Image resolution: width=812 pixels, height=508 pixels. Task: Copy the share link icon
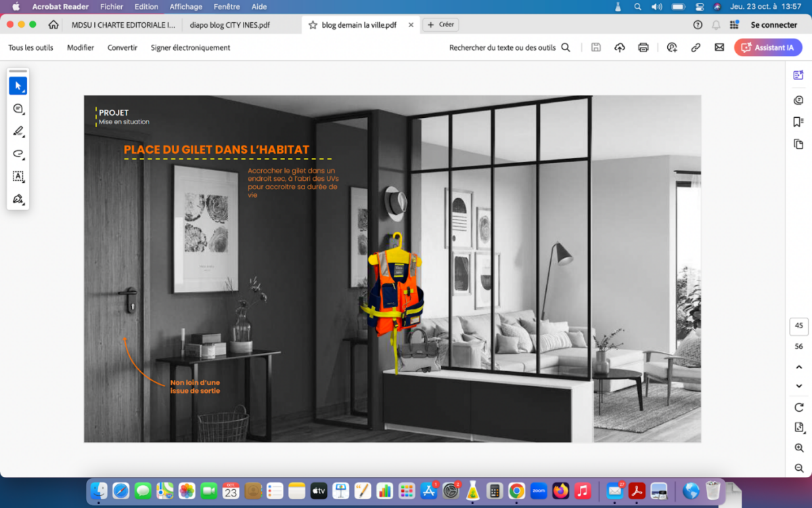(x=695, y=47)
